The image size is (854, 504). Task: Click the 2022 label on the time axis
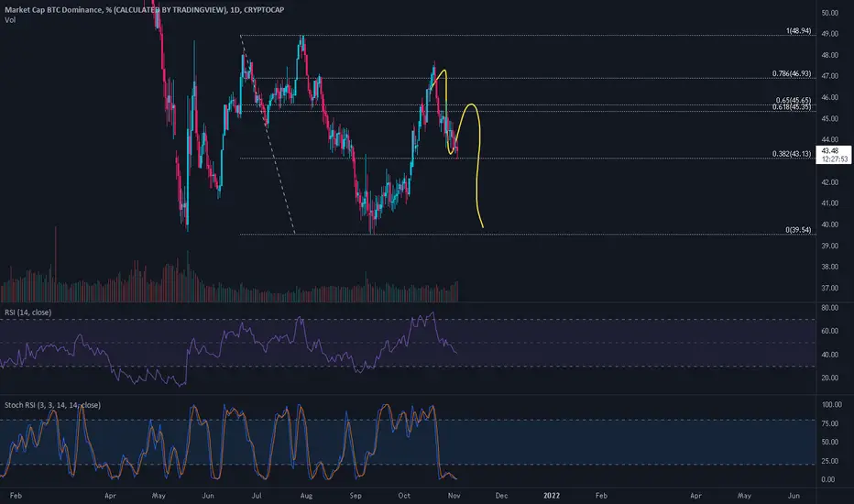click(x=552, y=496)
